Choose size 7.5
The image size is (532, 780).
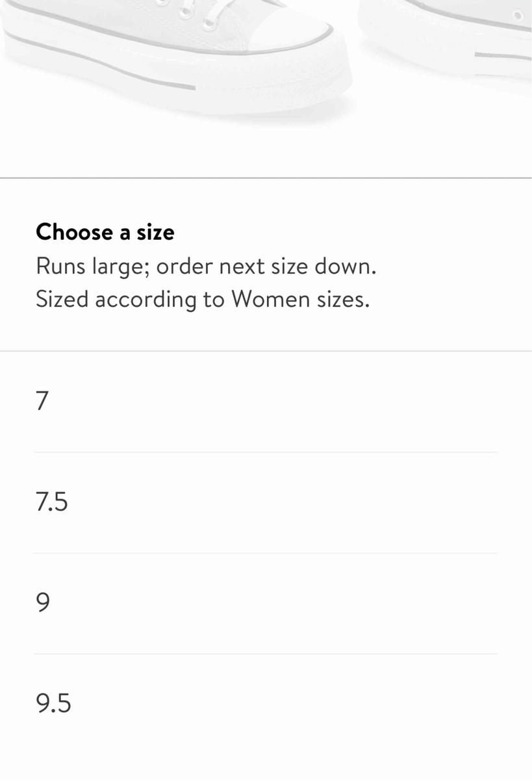(x=52, y=502)
